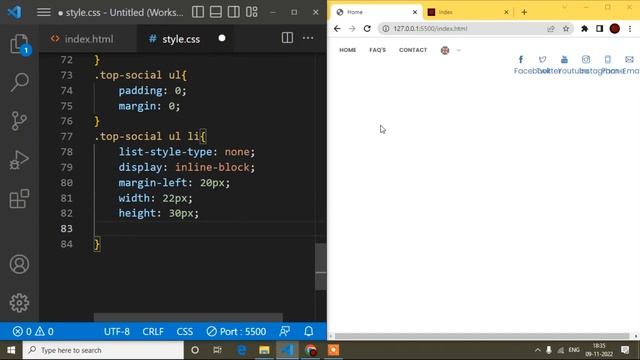Open the Source Control view
Screen dimensions: 640x360
click(19, 121)
